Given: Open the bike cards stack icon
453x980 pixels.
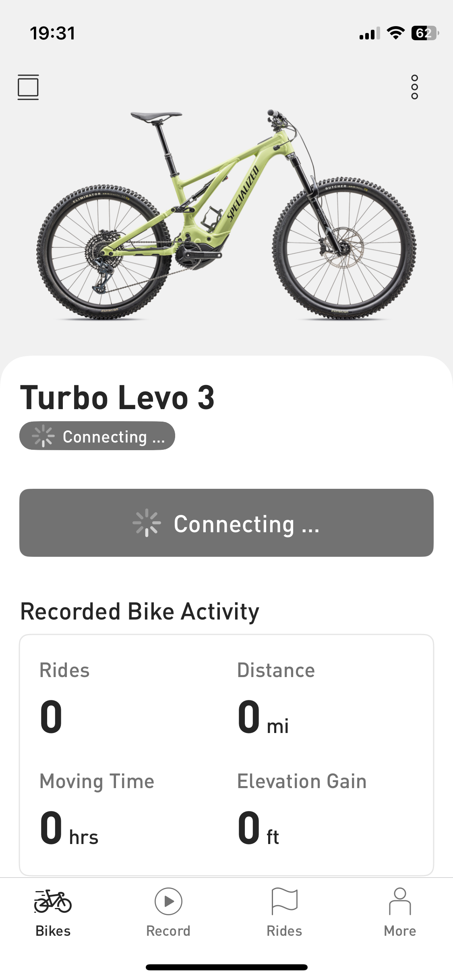Looking at the screenshot, I should pos(28,87).
